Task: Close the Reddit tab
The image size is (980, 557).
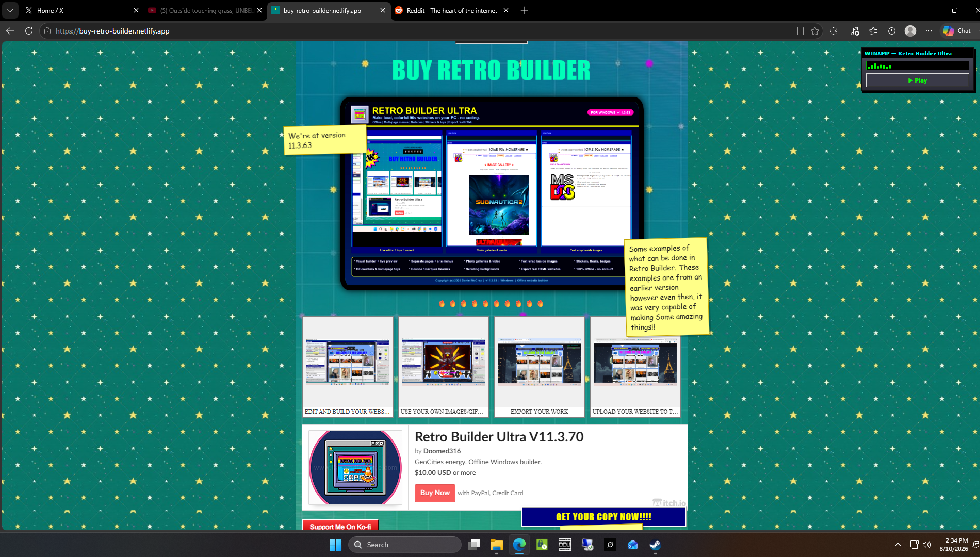Action: tap(506, 10)
